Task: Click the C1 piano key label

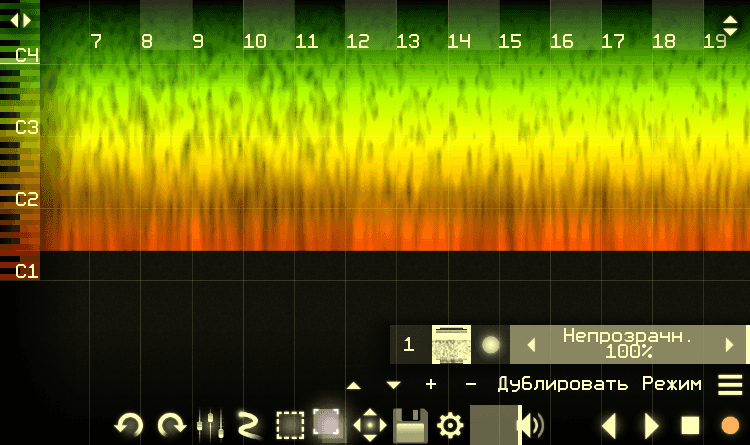Action: point(27,271)
